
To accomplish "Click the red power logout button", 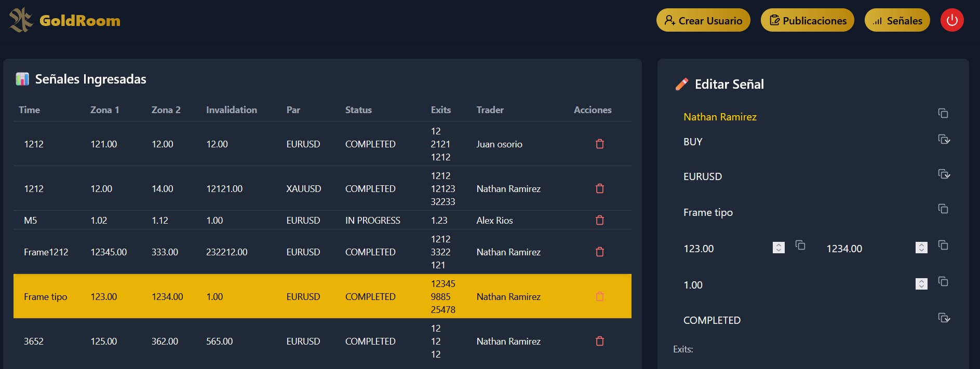I will tap(951, 20).
